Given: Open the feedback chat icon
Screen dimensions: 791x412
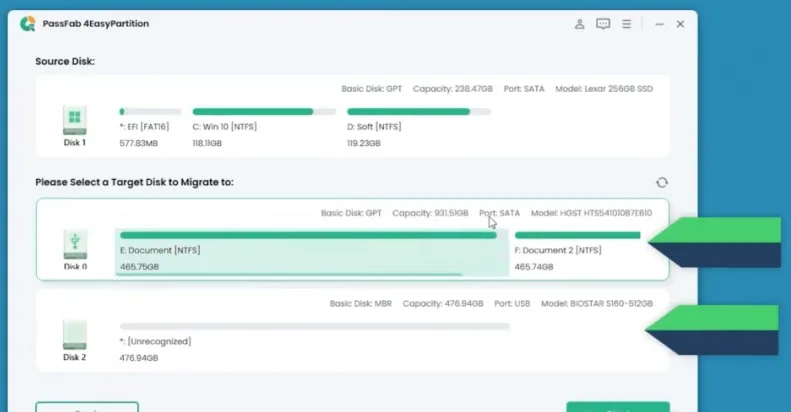Looking at the screenshot, I should coord(603,24).
